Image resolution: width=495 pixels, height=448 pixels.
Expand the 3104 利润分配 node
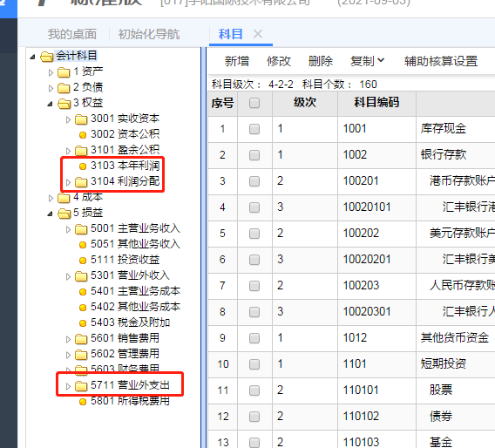[x=68, y=182]
